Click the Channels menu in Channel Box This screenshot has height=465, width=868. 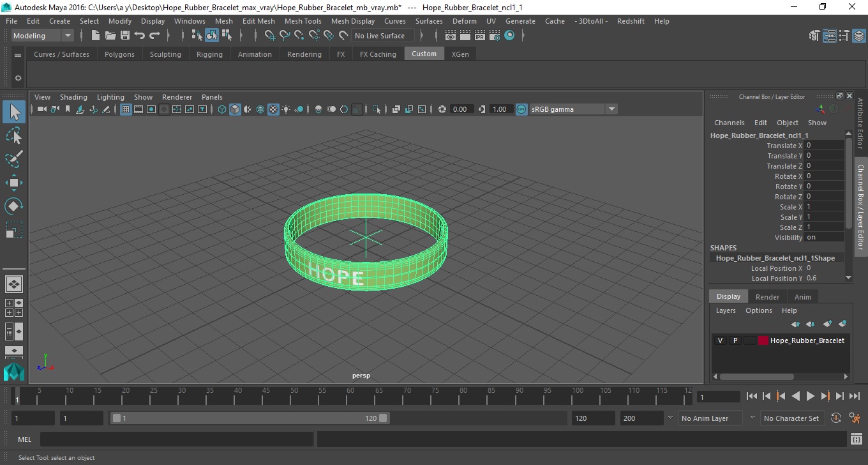point(729,123)
